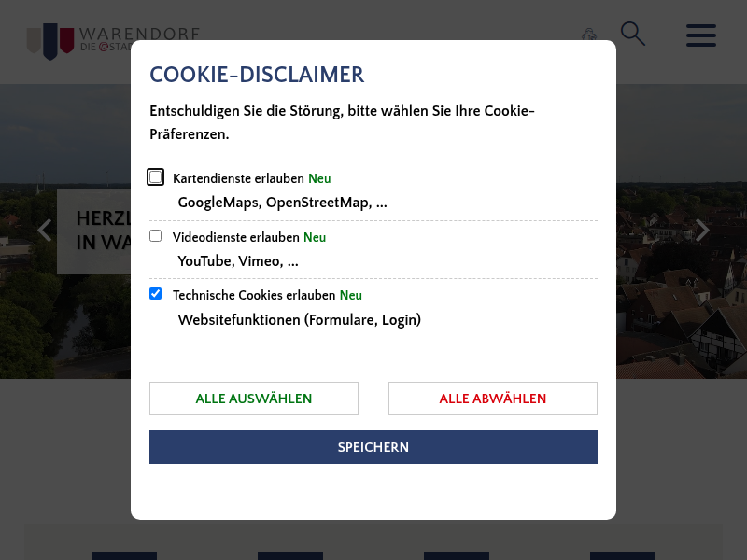
Task: Enable the Kartendienste erlauben checkbox
Action: pos(155,177)
